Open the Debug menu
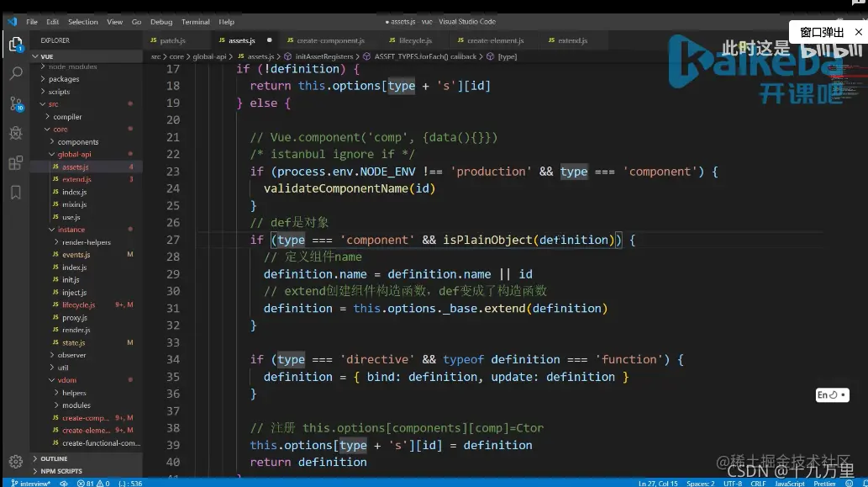 point(161,22)
